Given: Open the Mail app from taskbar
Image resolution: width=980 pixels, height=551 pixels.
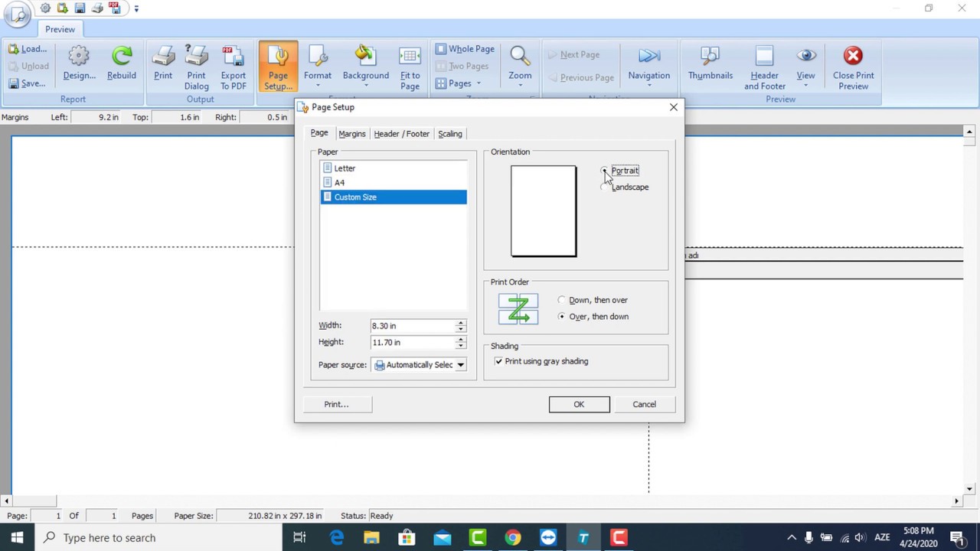Looking at the screenshot, I should [443, 538].
